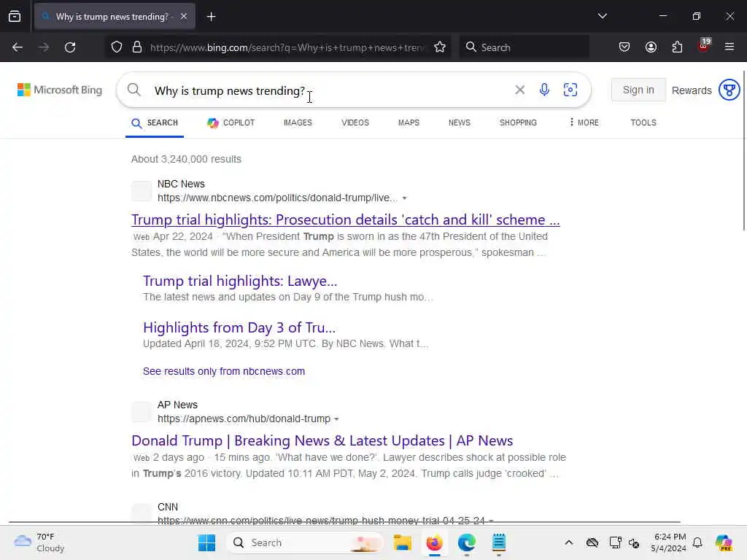This screenshot has width=747, height=560.
Task: Click the taskbar Search box
Action: 305,542
